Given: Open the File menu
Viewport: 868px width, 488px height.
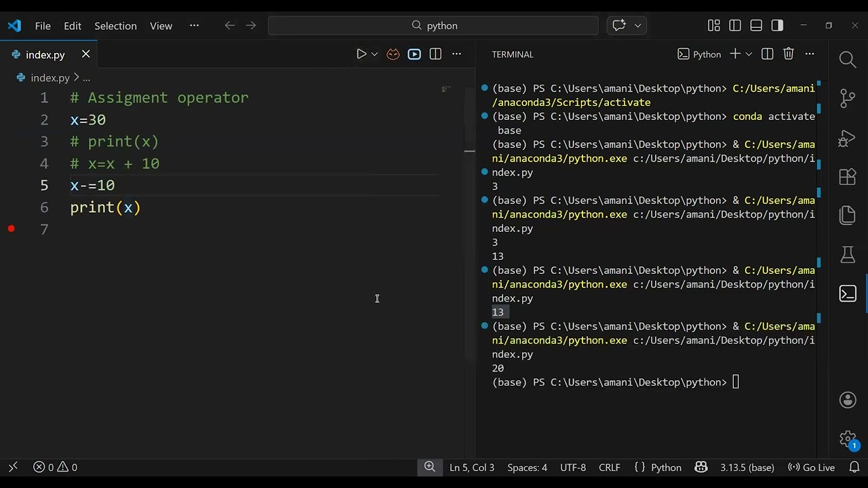Looking at the screenshot, I should 43,26.
